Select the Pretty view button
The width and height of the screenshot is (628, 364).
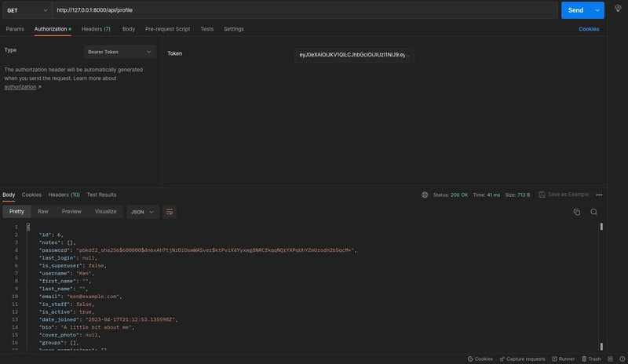click(16, 212)
